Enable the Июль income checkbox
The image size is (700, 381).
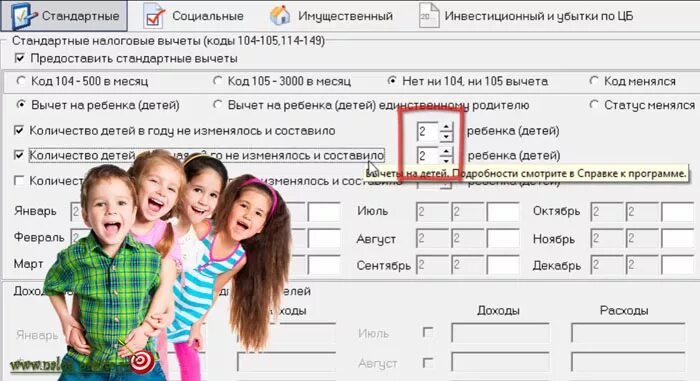tap(428, 333)
